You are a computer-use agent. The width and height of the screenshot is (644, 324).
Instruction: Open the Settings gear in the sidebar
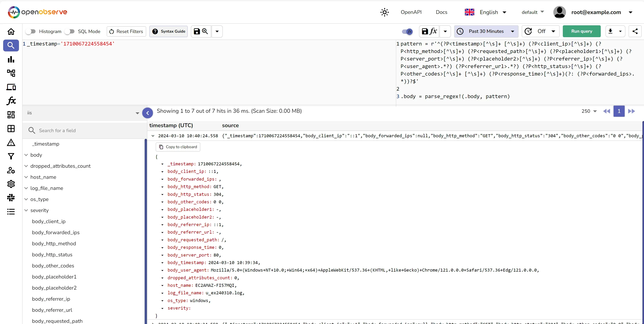tap(11, 184)
